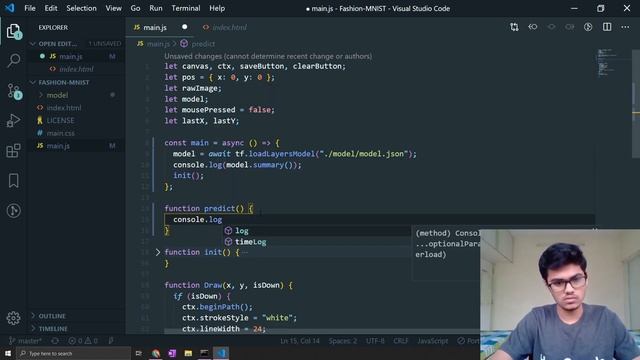Open File Explorer from the taskbar

(188, 353)
